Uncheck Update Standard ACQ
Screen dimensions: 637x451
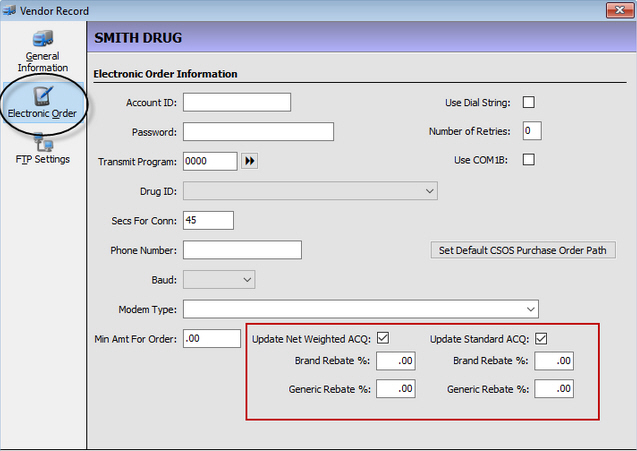click(541, 338)
